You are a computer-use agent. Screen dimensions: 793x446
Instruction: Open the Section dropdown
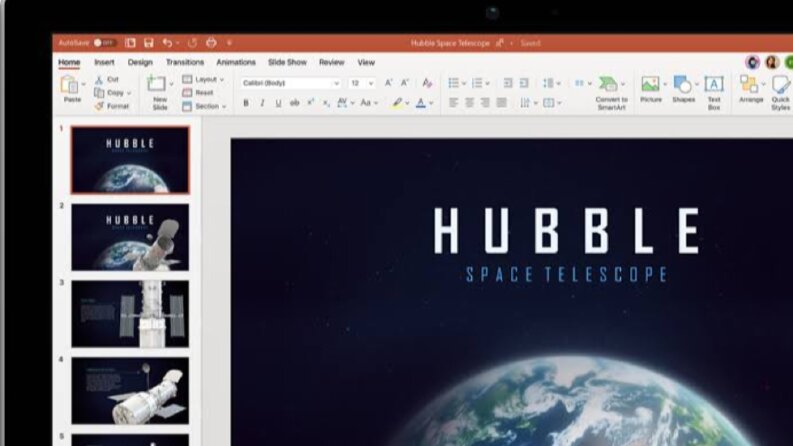[x=204, y=106]
